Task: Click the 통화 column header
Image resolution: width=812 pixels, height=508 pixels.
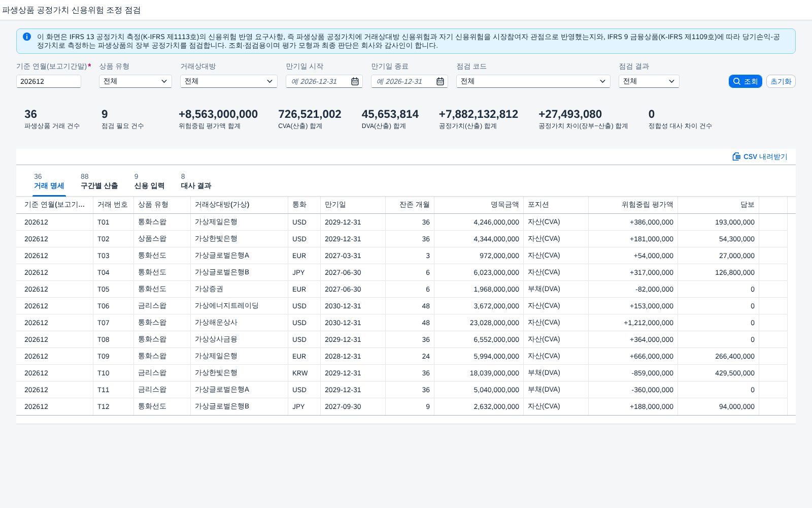Action: pyautogui.click(x=304, y=205)
